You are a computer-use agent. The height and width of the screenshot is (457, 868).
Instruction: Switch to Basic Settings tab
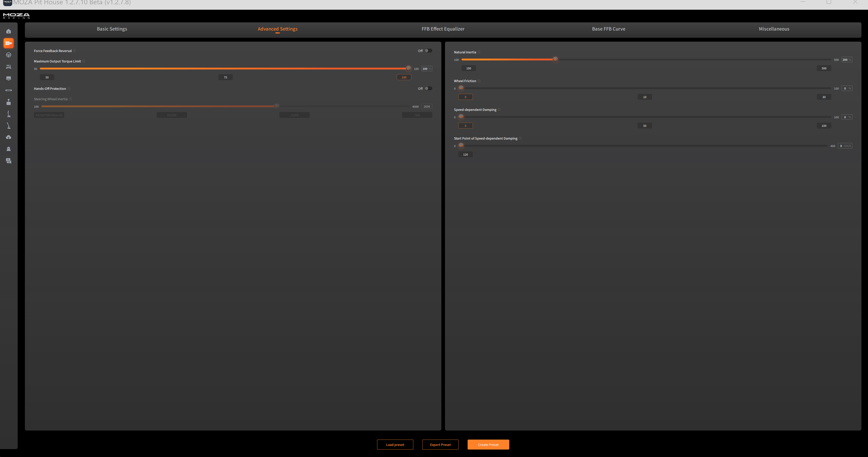pyautogui.click(x=112, y=29)
